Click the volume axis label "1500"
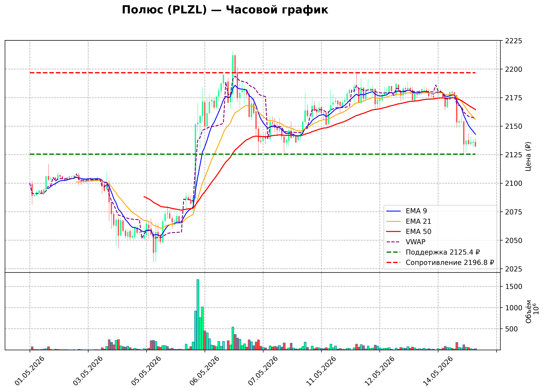The height and width of the screenshot is (392, 545). pyautogui.click(x=514, y=287)
